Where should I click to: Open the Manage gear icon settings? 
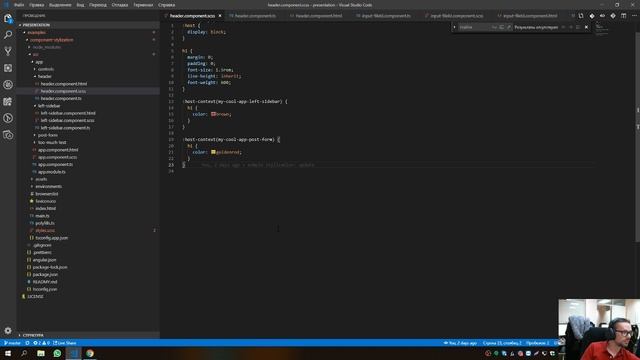8,331
